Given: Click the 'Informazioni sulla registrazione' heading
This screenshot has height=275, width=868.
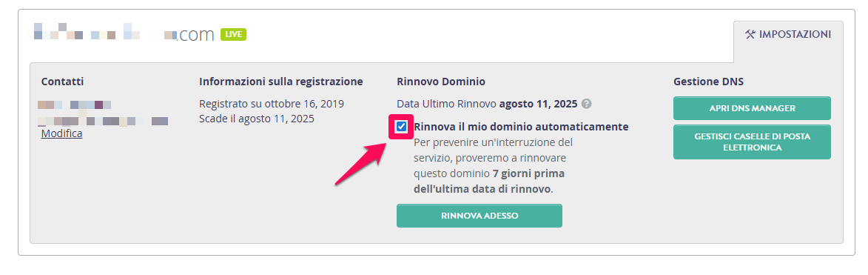Looking at the screenshot, I should tap(280, 82).
